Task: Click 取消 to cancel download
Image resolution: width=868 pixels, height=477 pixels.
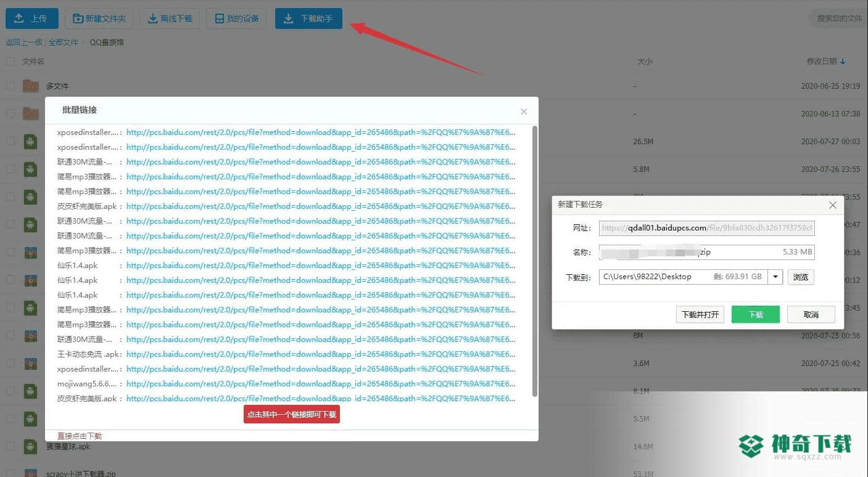Action: (x=811, y=314)
